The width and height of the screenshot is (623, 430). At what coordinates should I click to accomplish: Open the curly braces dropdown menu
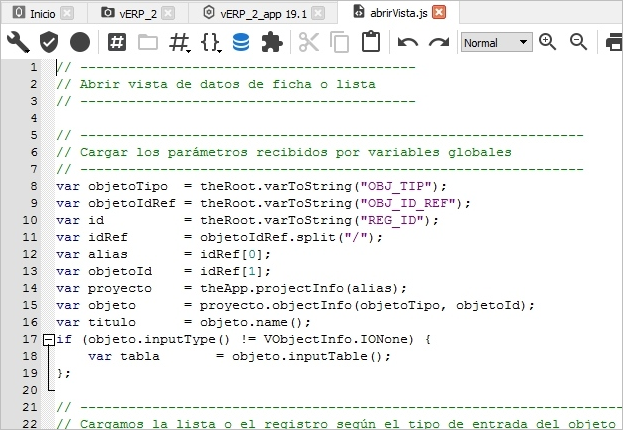(210, 42)
